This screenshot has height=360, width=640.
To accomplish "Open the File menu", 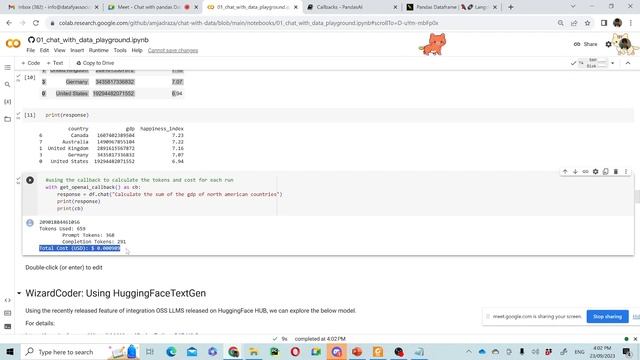I will click(31, 50).
